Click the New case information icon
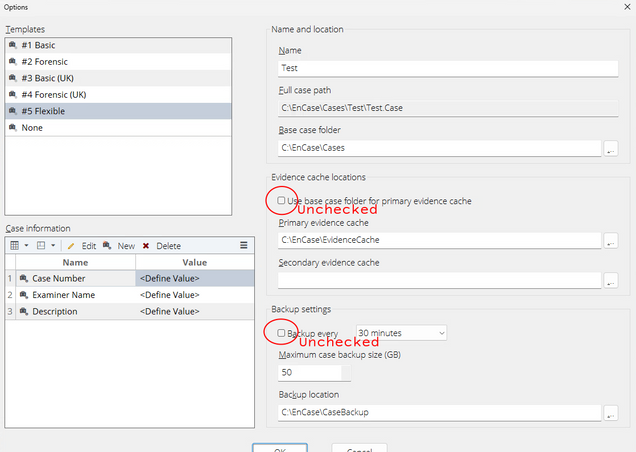The width and height of the screenshot is (636, 452). pos(107,245)
